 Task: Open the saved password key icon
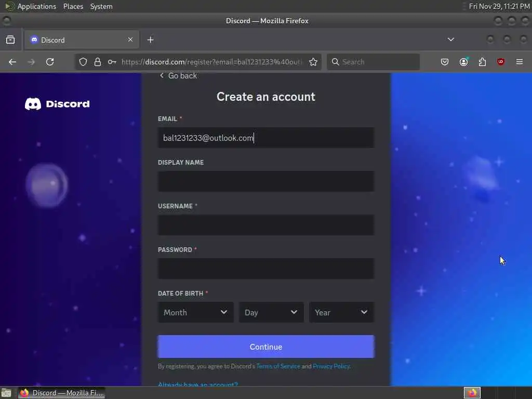112,62
